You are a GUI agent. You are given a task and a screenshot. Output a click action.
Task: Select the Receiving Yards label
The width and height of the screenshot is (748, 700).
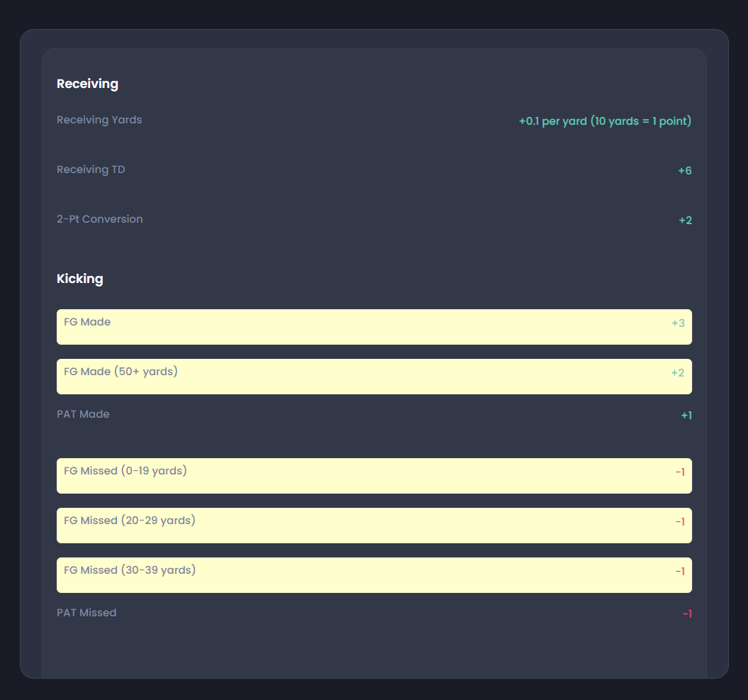tap(99, 120)
